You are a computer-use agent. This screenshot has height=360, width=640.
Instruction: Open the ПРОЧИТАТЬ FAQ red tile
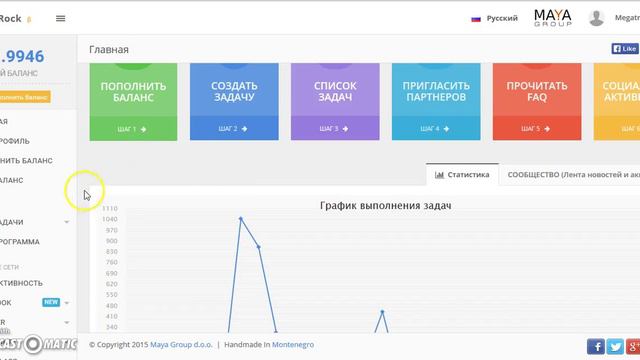tap(537, 102)
